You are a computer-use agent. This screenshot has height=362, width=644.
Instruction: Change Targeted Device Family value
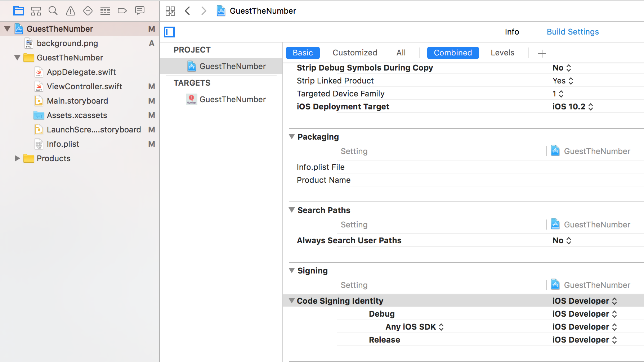pos(558,94)
